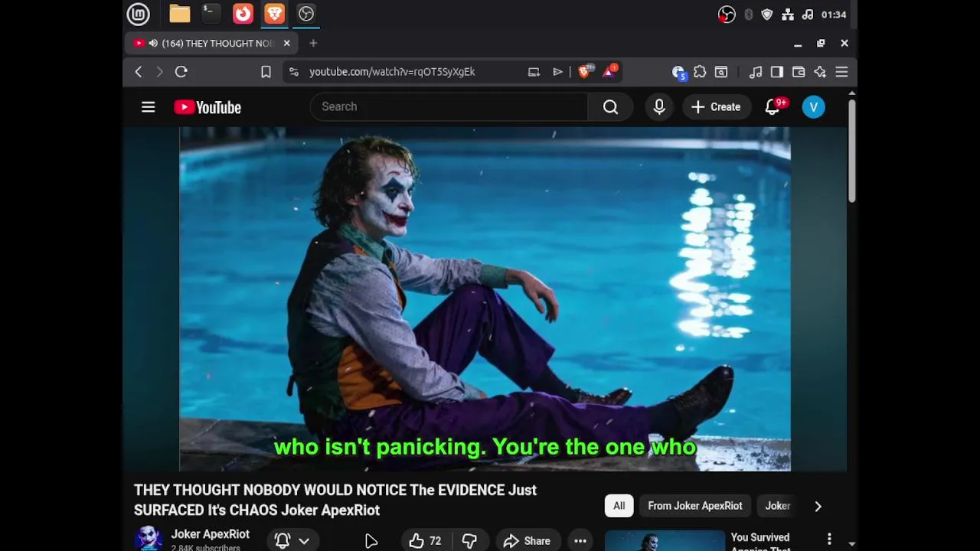Share this video
The image size is (980, 551).
click(527, 541)
